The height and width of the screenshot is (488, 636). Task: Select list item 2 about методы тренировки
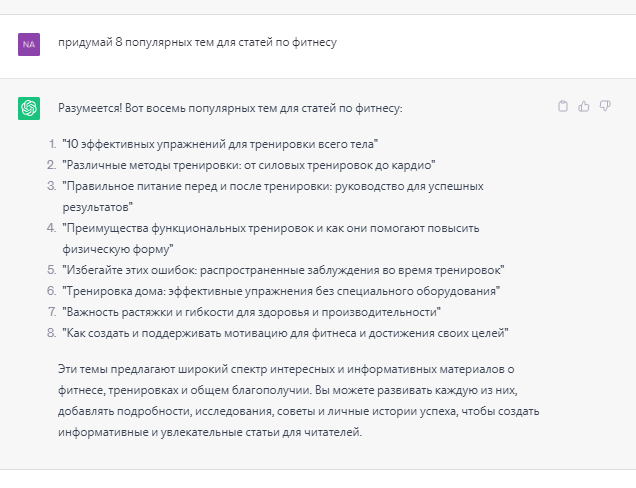(249, 165)
